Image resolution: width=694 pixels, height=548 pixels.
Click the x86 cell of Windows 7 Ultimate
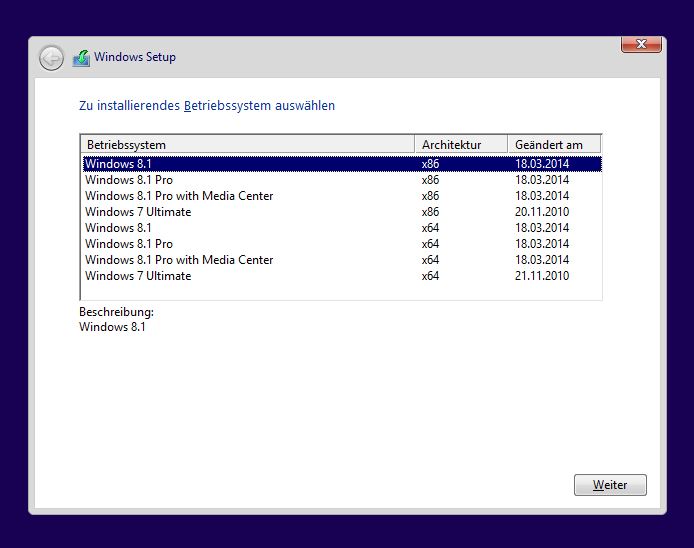430,212
